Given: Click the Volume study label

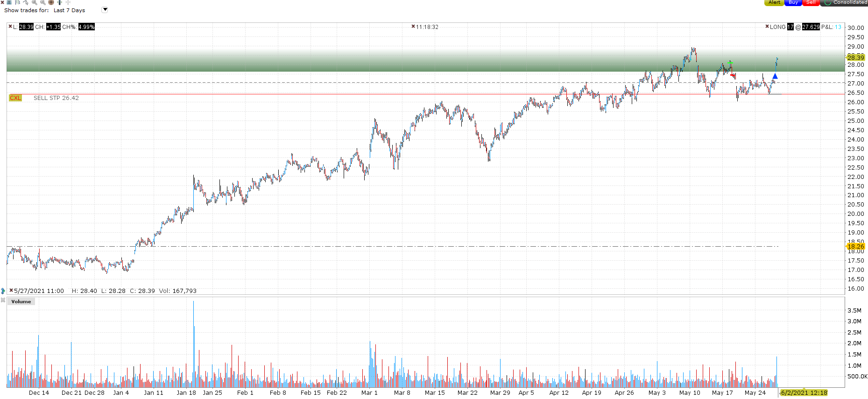Looking at the screenshot, I should 21,301.
